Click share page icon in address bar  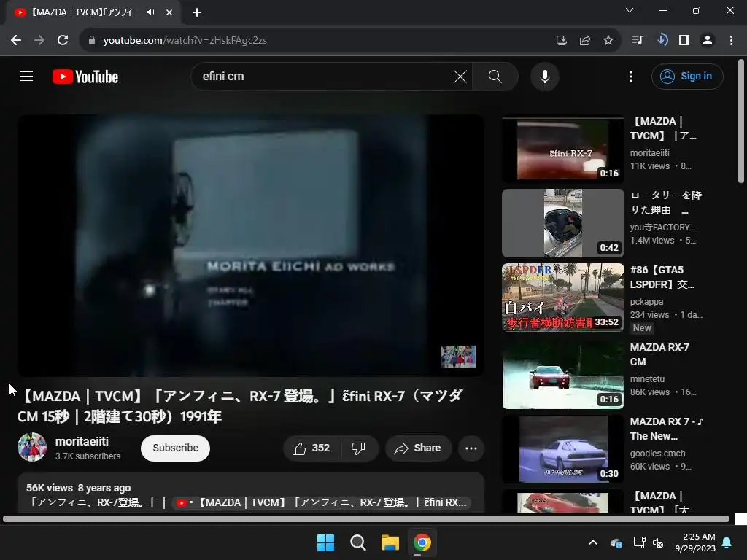585,41
